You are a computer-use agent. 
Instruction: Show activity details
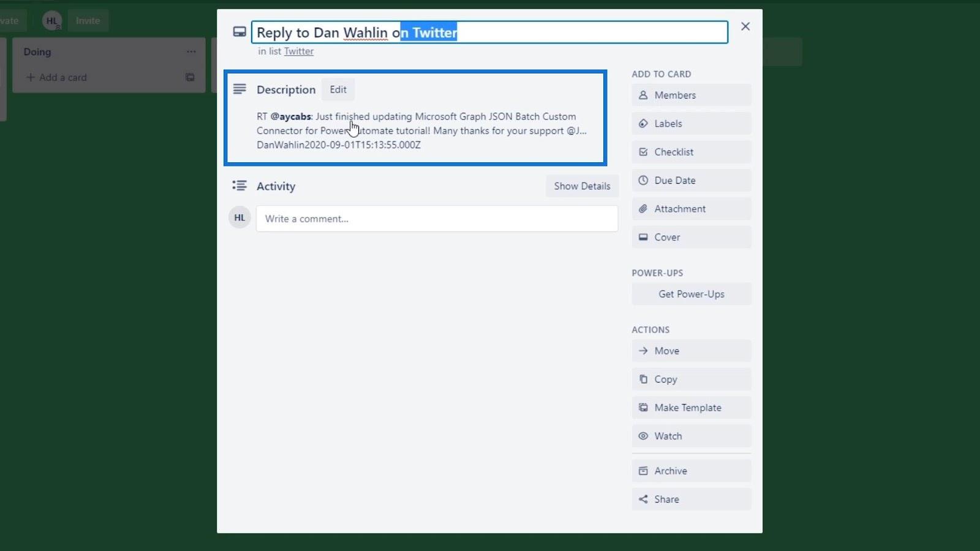[x=582, y=186]
